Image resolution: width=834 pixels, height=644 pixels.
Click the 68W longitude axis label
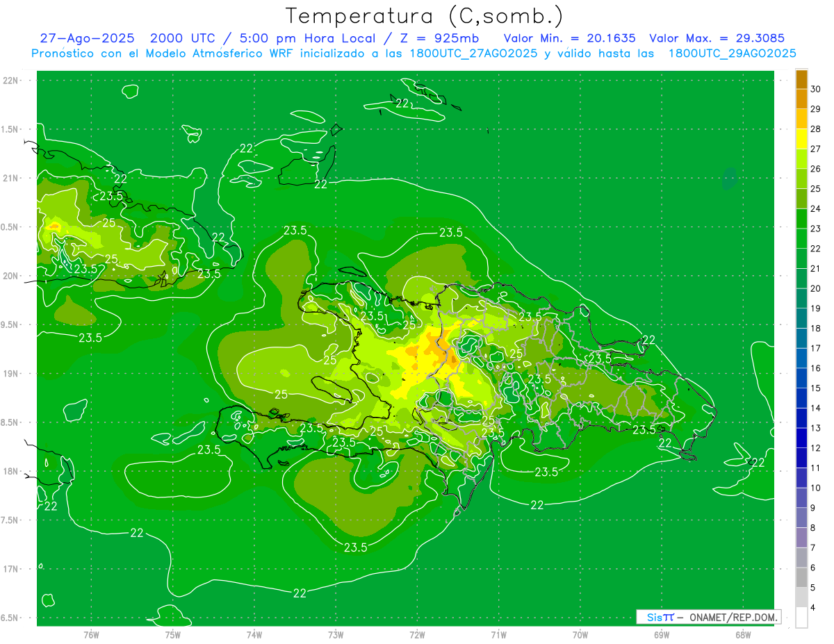click(x=742, y=635)
